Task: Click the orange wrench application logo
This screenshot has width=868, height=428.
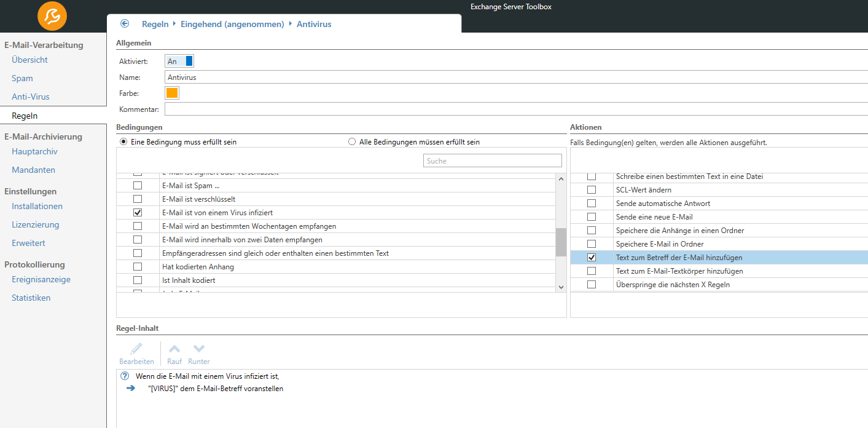Action: (x=52, y=17)
